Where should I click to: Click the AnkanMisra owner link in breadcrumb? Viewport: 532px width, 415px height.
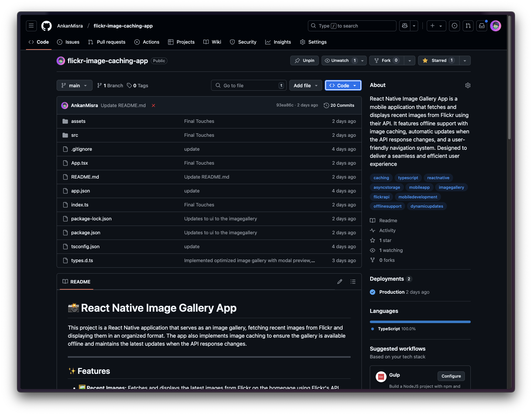point(70,26)
